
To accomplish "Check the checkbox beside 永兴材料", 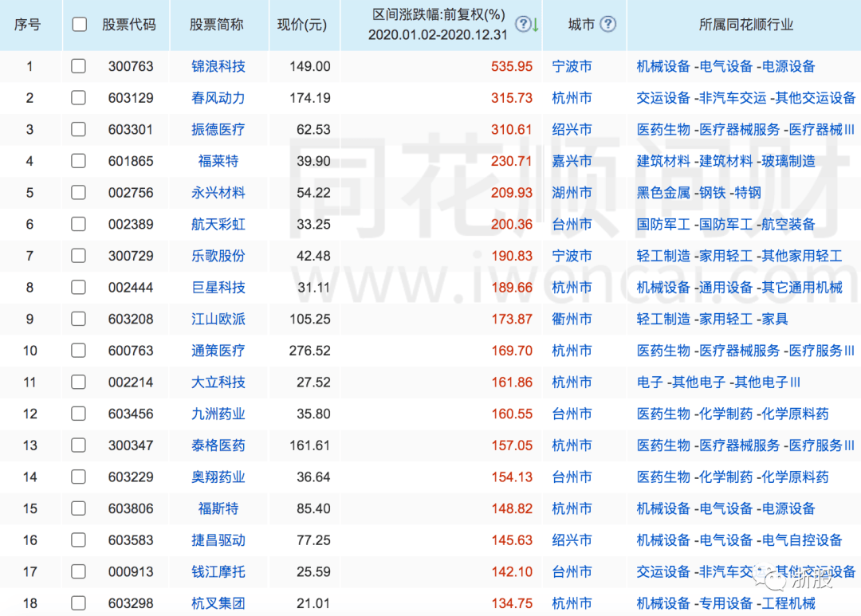I will [x=77, y=193].
